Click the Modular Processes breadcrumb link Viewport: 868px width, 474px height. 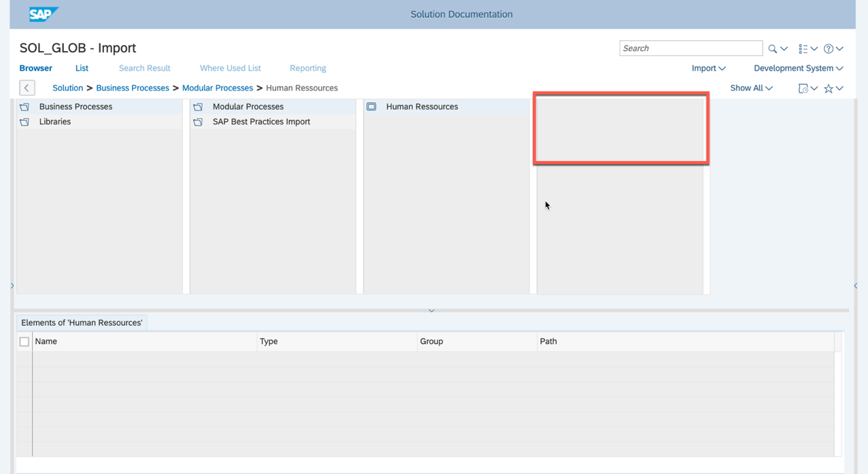pos(218,88)
